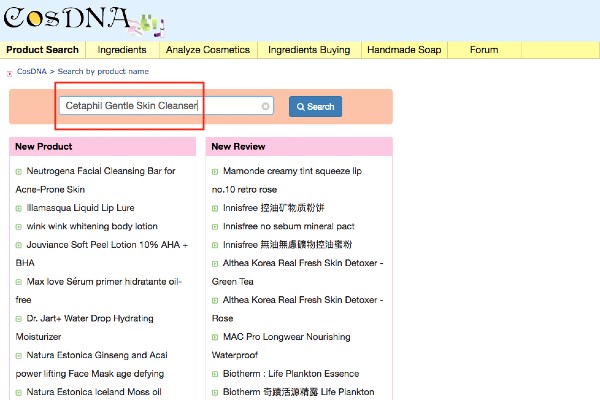Image resolution: width=600 pixels, height=400 pixels.
Task: Open Natura Estonica Iceland Moss oil
Action: coord(94,392)
